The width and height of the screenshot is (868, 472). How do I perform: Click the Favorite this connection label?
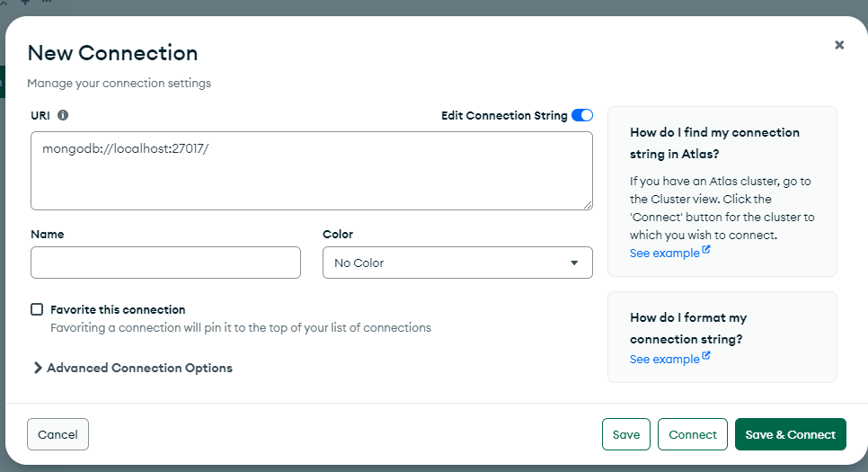coord(118,309)
